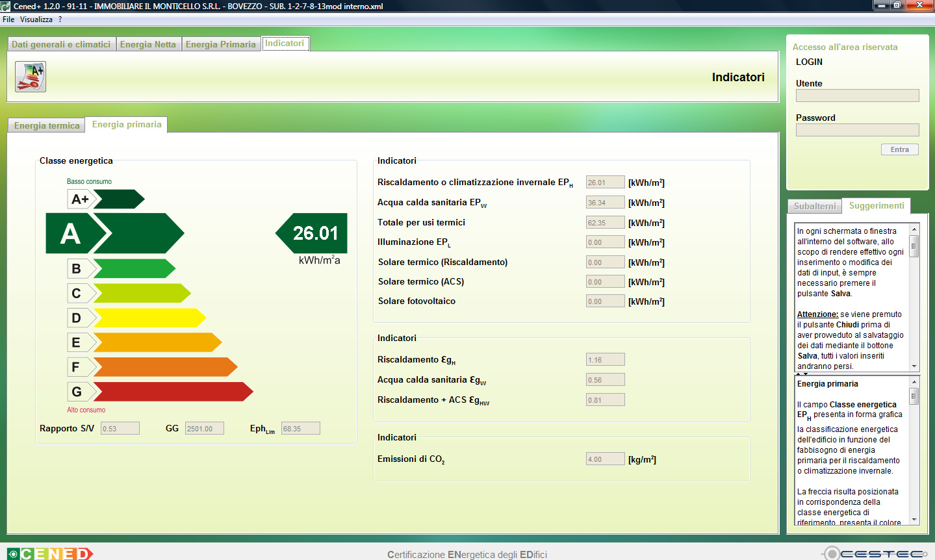This screenshot has width=935, height=560.
Task: Click the Riscaldamento εgH 1.16 field
Action: pyautogui.click(x=606, y=360)
